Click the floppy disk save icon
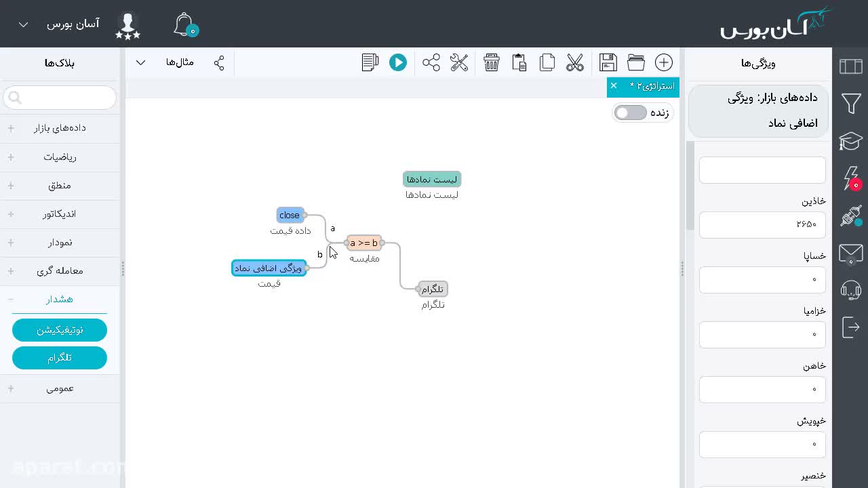The height and width of the screenshot is (488, 868). tap(608, 62)
